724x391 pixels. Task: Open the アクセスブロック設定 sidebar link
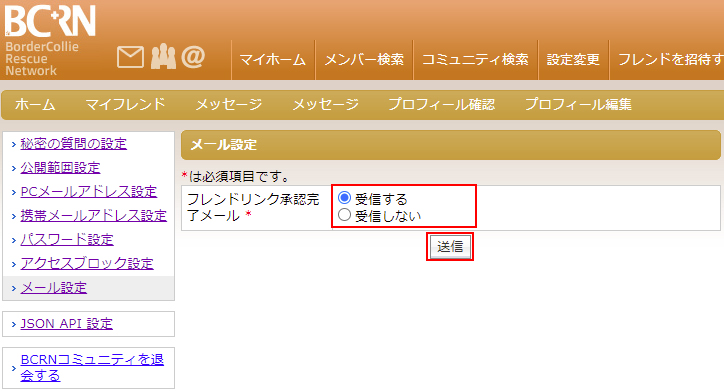87,264
